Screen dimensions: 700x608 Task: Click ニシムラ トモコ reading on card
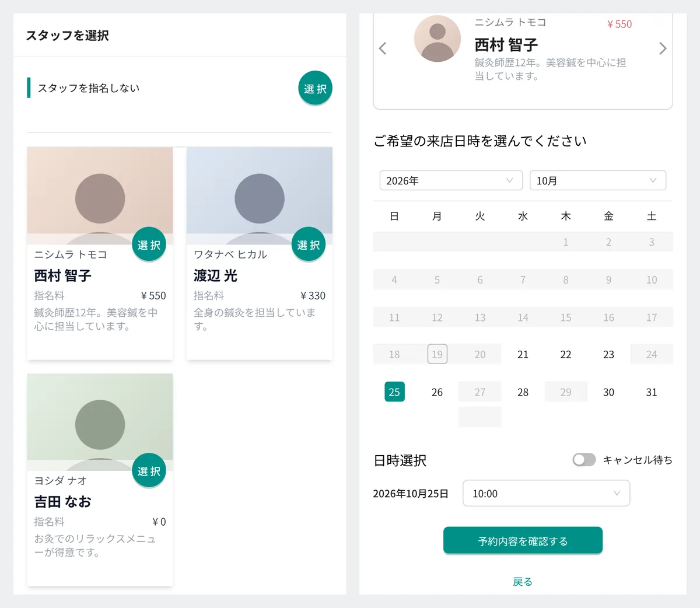click(x=71, y=254)
